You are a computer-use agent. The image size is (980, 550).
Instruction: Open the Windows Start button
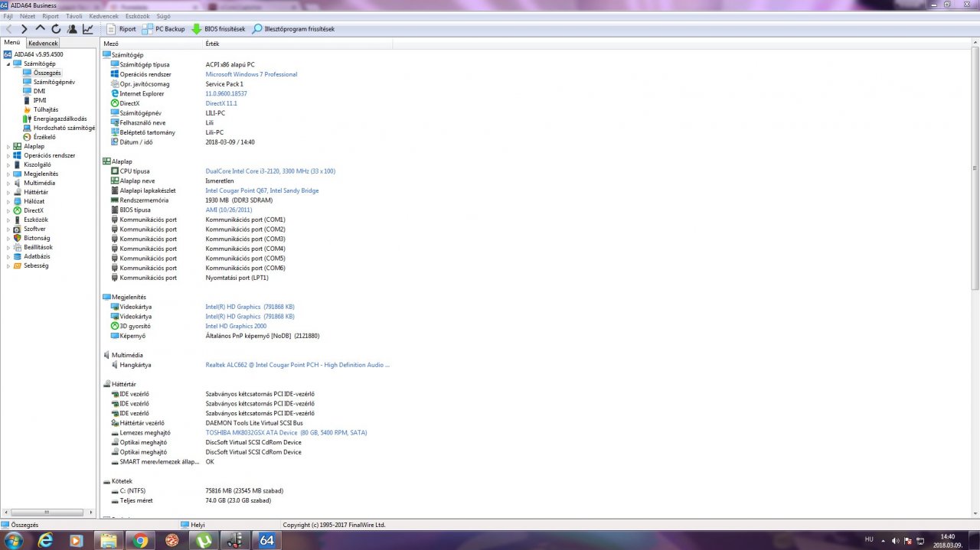tap(13, 540)
